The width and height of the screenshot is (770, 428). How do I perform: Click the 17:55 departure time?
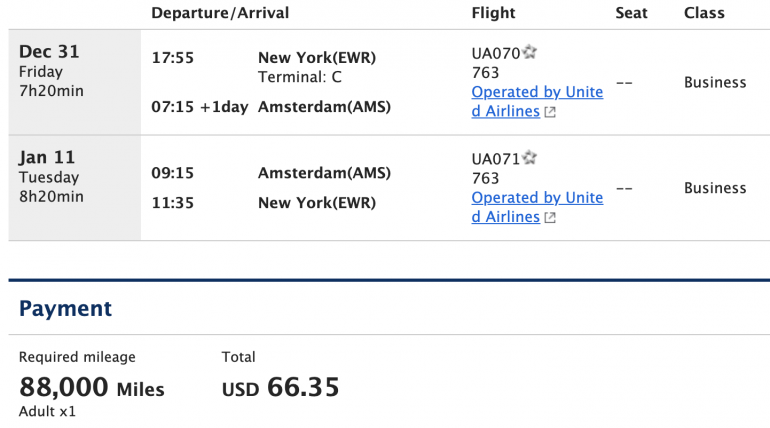pyautogui.click(x=173, y=58)
